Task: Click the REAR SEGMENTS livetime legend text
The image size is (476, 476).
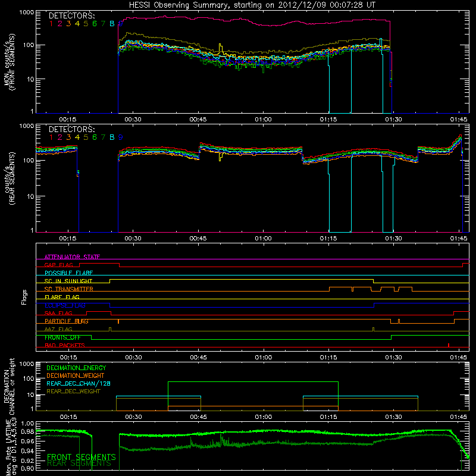Action: point(79,464)
